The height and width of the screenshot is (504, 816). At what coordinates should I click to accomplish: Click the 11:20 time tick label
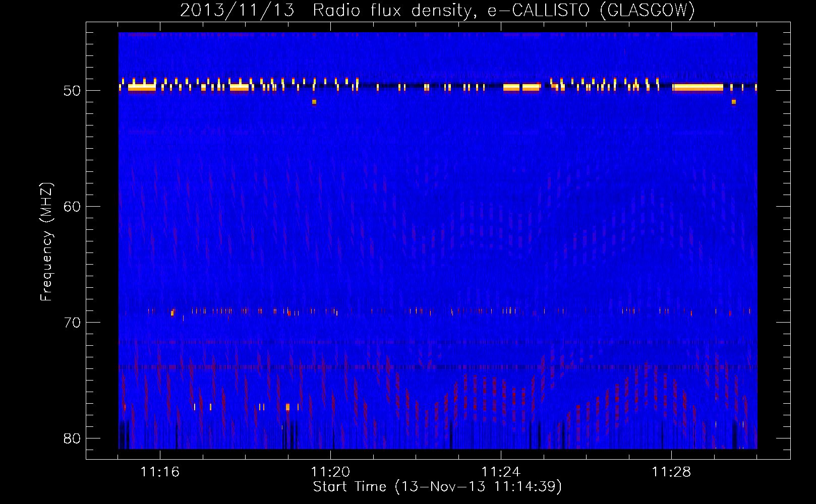[330, 472]
